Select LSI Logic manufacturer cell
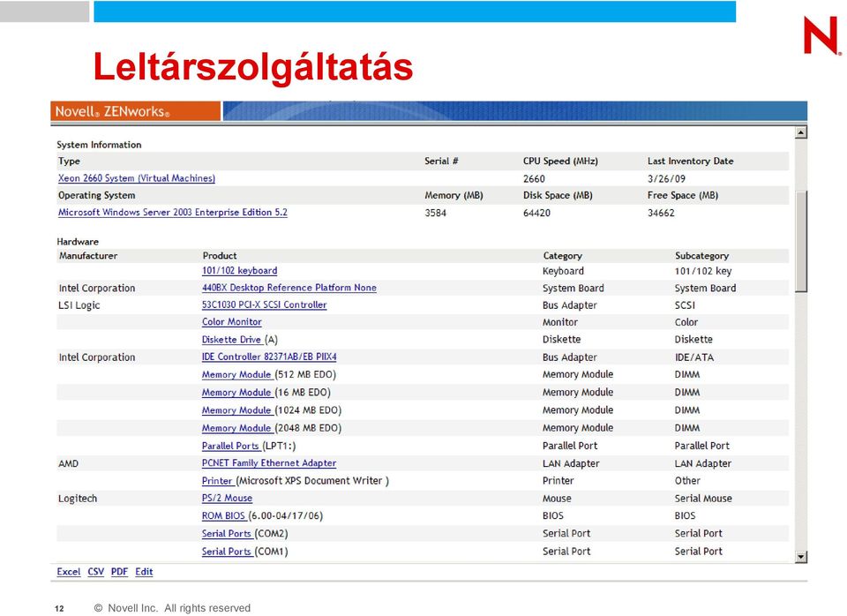 (79, 305)
